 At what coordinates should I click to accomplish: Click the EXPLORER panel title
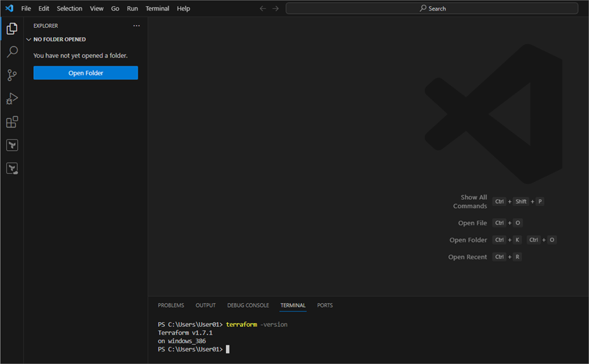[45, 25]
